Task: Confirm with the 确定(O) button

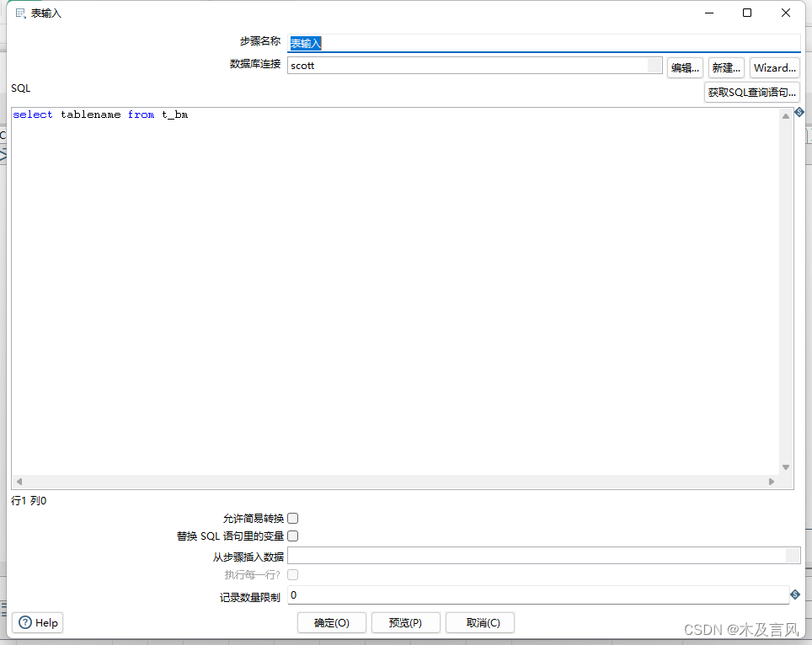Action: [x=331, y=623]
